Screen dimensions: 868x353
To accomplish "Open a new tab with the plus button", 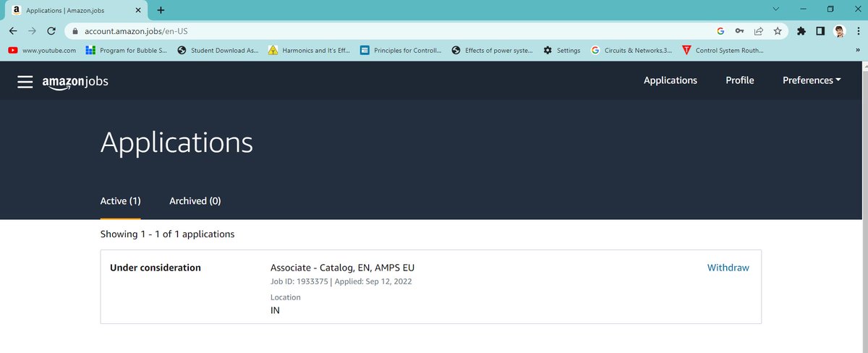I will tap(161, 10).
